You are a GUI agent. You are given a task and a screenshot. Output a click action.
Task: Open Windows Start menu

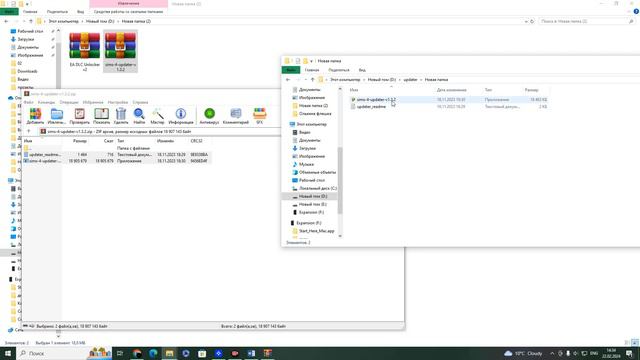coord(8,353)
